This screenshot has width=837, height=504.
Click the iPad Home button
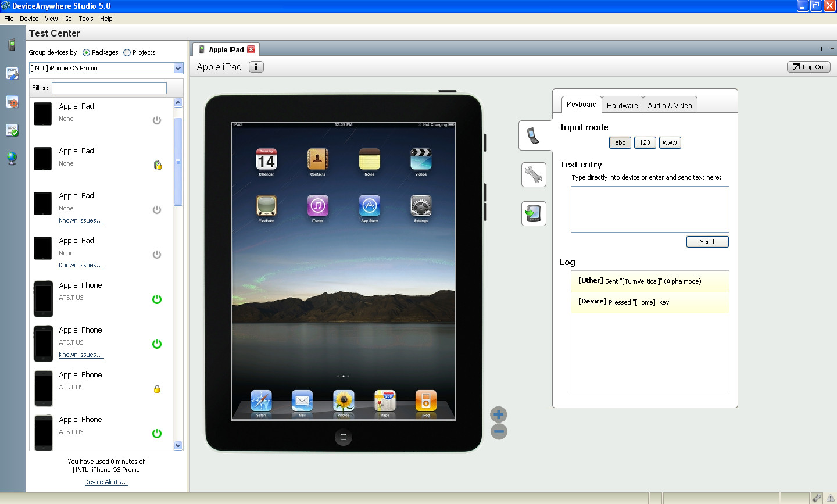344,437
